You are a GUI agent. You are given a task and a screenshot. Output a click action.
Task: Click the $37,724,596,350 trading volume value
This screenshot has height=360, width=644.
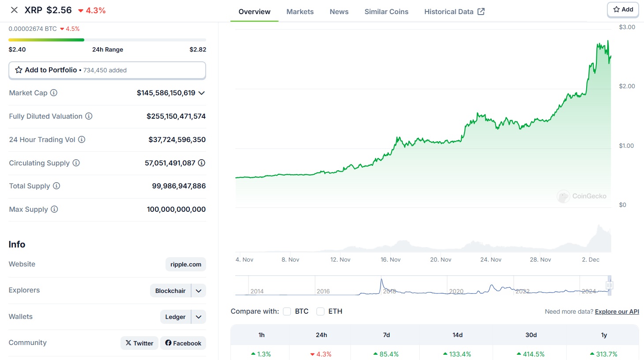coord(177,139)
